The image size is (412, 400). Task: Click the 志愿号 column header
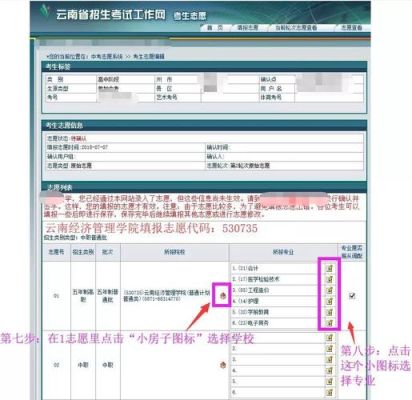pos(56,252)
